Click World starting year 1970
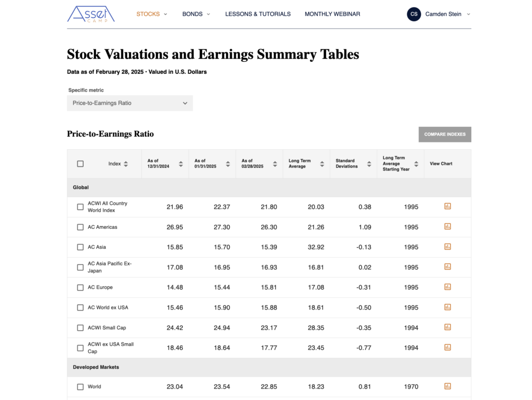This screenshot has width=532, height=400. point(411,387)
